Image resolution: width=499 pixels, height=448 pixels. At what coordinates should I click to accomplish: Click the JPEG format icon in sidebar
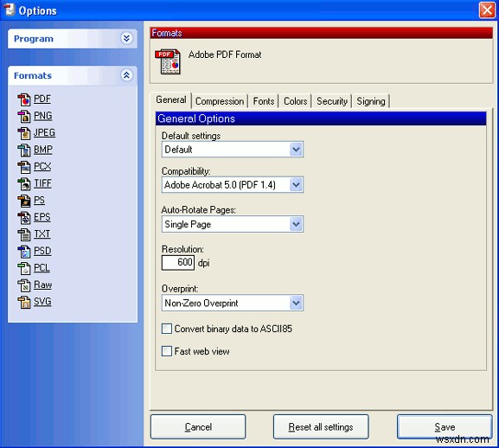[24, 133]
